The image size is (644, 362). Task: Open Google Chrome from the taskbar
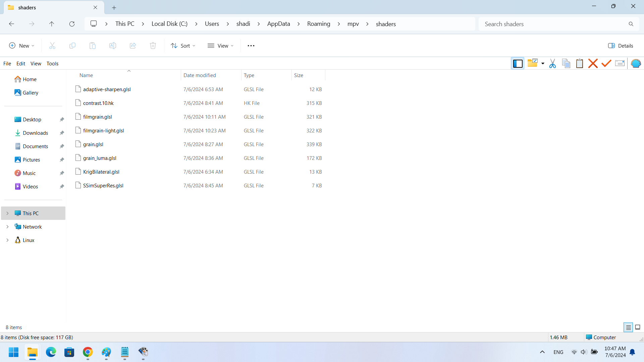pos(88,352)
